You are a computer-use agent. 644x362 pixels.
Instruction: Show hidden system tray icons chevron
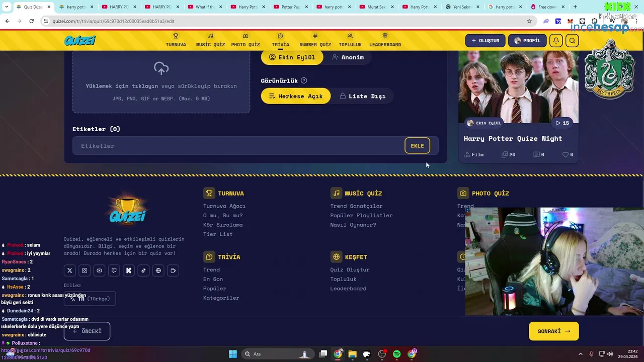pos(580,354)
